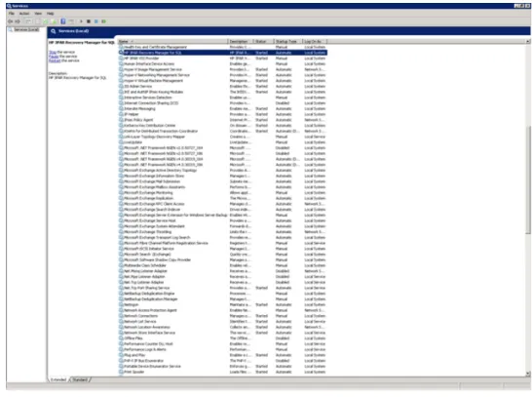Sort by the Name column header
The width and height of the screenshot is (532, 397).
point(172,41)
